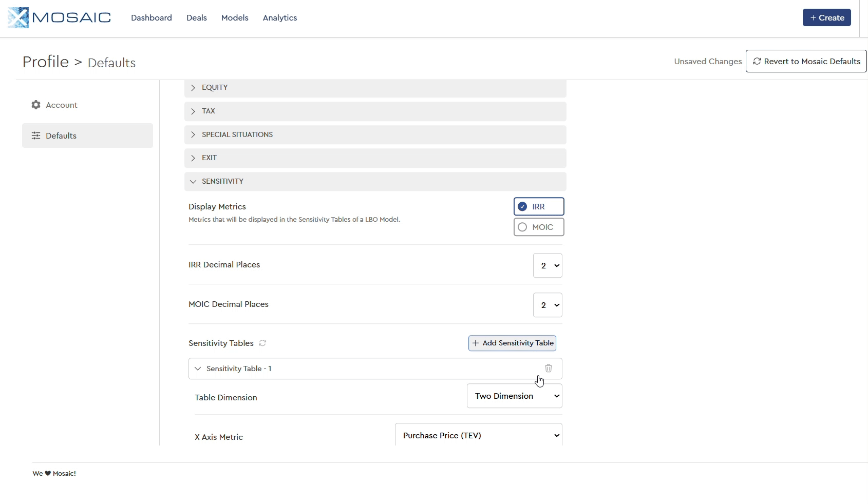The width and height of the screenshot is (868, 504).
Task: Choose X Axis Metric from dropdown
Action: click(x=478, y=435)
